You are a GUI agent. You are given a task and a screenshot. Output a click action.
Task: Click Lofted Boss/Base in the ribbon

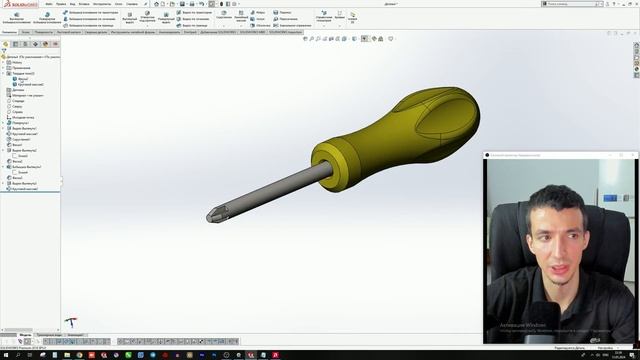pyautogui.click(x=89, y=19)
